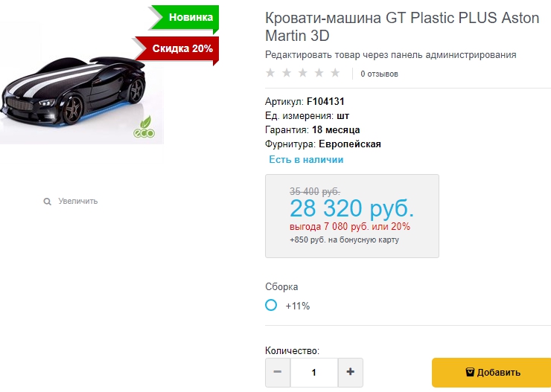Rate product with fifth star
The image size is (551, 392).
point(336,73)
